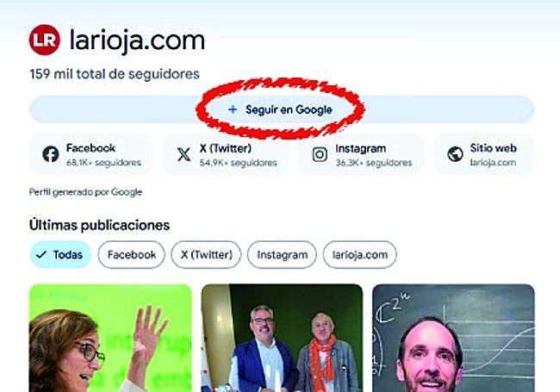Screen dimensions: 560x392
Task: Filter publications by X (Twitter) chip
Action: pos(206,254)
